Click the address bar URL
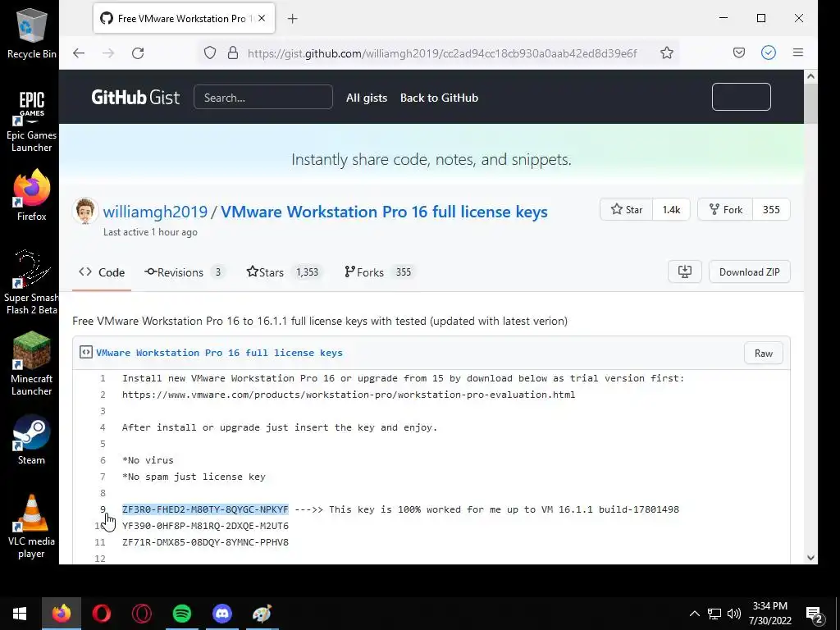This screenshot has width=840, height=630. pos(442,53)
